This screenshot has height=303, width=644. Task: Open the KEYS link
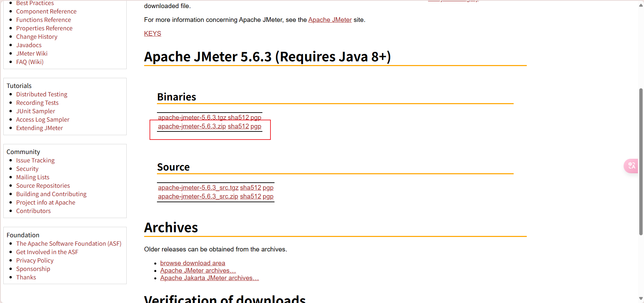coord(153,34)
